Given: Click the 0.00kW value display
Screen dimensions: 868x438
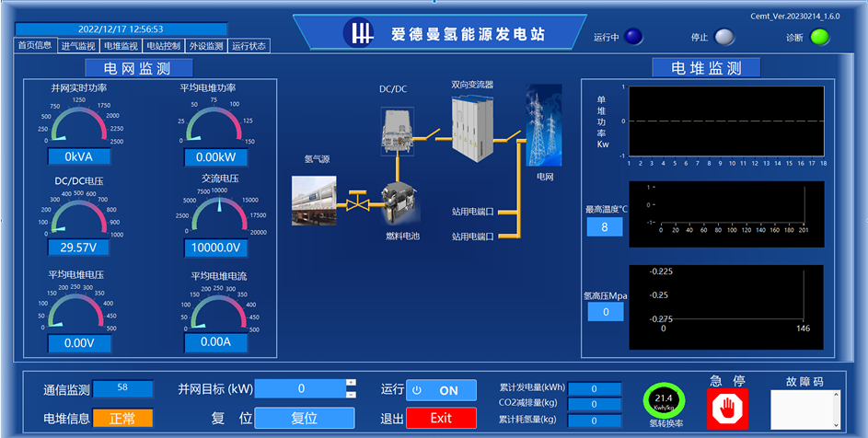Looking at the screenshot, I should (x=216, y=157).
